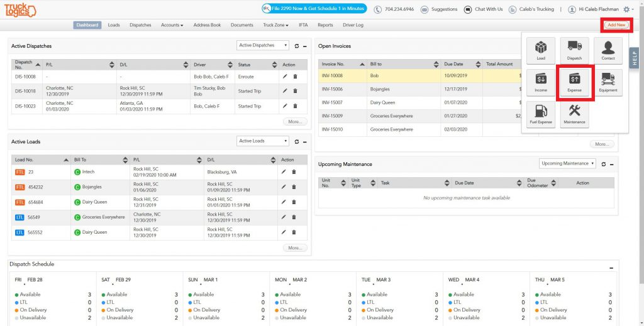Screen dimensions: 644x326
Task: Select the Expense tile
Action: (x=574, y=82)
